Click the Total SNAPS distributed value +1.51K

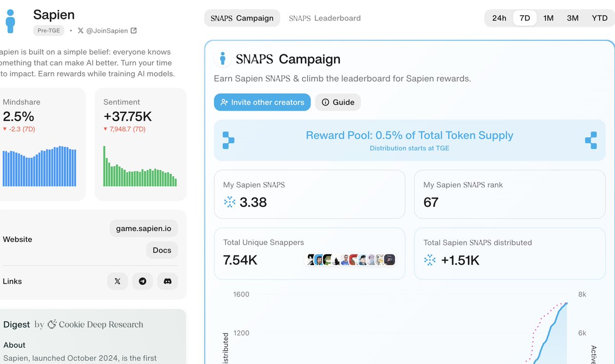tap(460, 260)
